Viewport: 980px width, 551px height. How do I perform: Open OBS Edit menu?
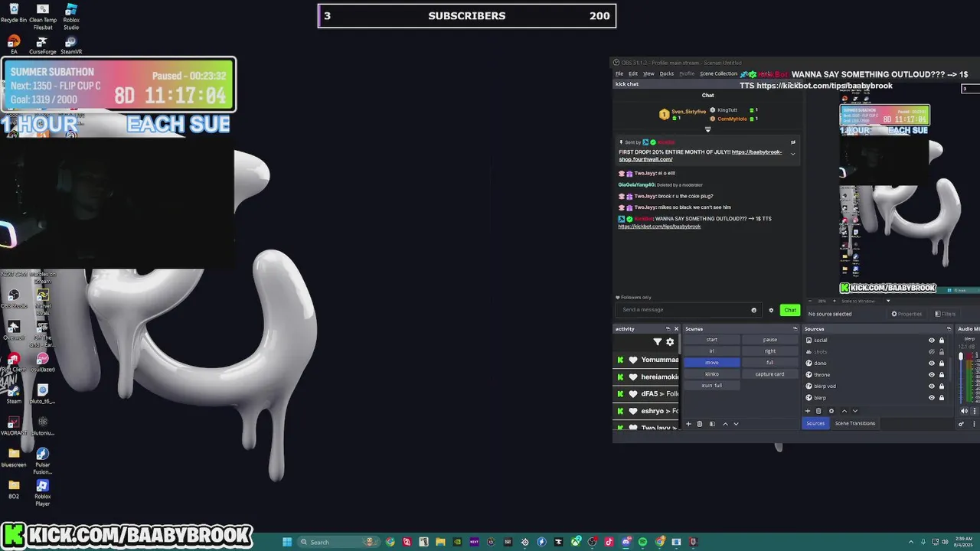coord(633,73)
